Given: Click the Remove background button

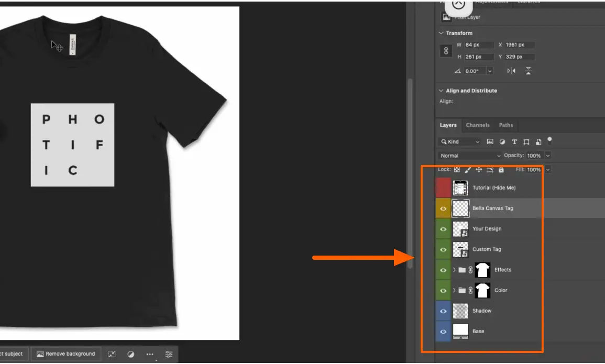Looking at the screenshot, I should pyautogui.click(x=65, y=354).
